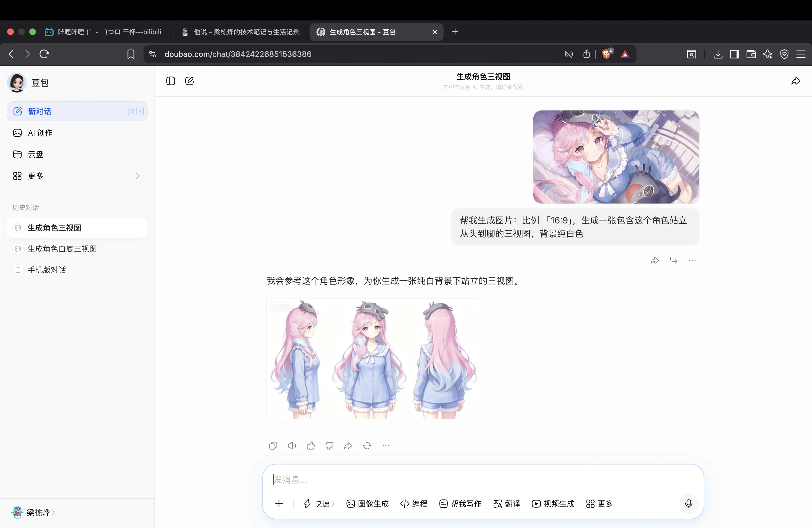Open the browser hamburger menu

pos(801,54)
